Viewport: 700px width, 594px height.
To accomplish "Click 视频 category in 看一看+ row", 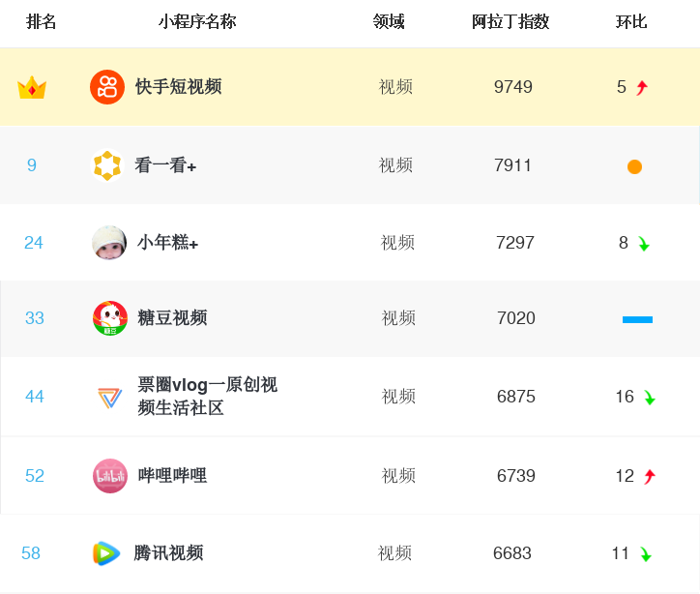I will tap(395, 165).
